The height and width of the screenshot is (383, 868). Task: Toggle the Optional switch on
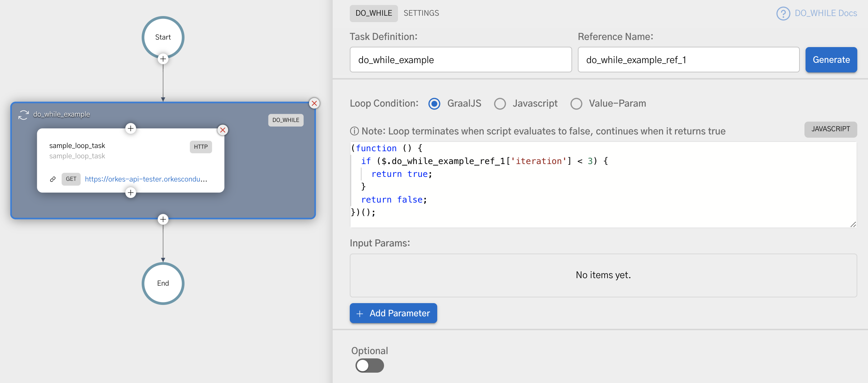point(369,366)
